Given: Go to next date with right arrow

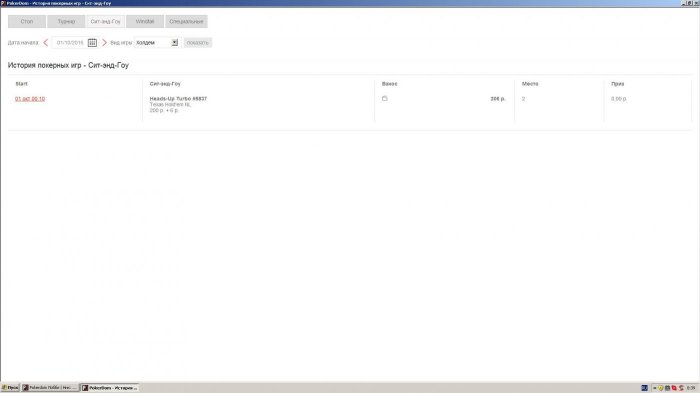Looking at the screenshot, I should tap(104, 42).
